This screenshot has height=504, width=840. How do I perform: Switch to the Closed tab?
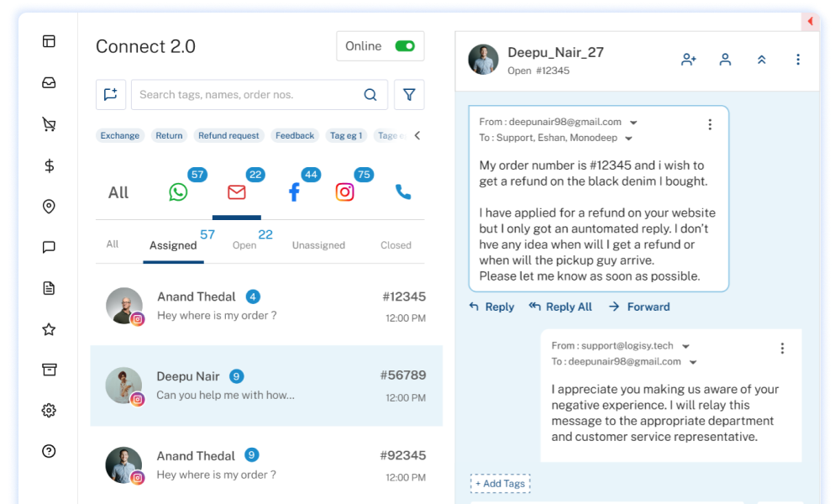[396, 245]
